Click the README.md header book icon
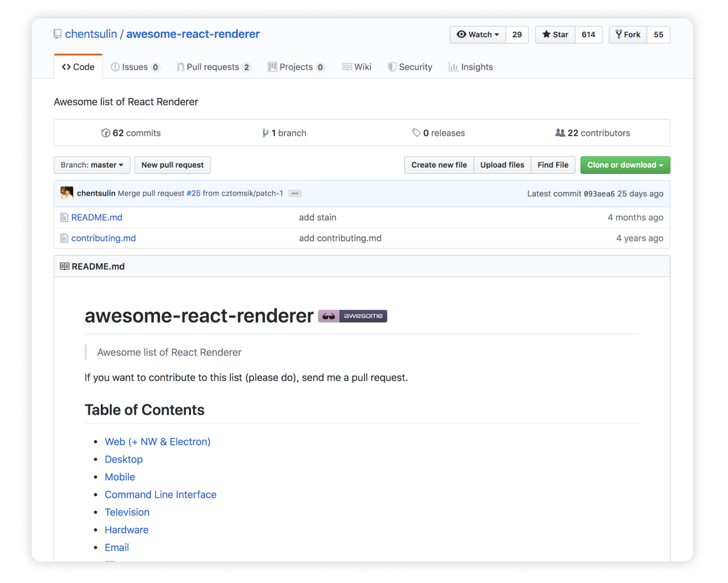This screenshot has height=583, width=728. pyautogui.click(x=65, y=266)
